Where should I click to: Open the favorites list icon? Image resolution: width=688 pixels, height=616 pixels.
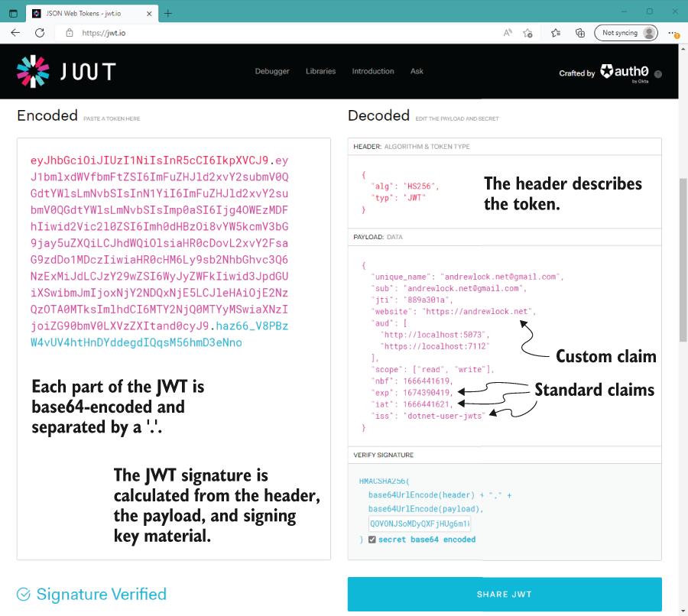pyautogui.click(x=556, y=33)
